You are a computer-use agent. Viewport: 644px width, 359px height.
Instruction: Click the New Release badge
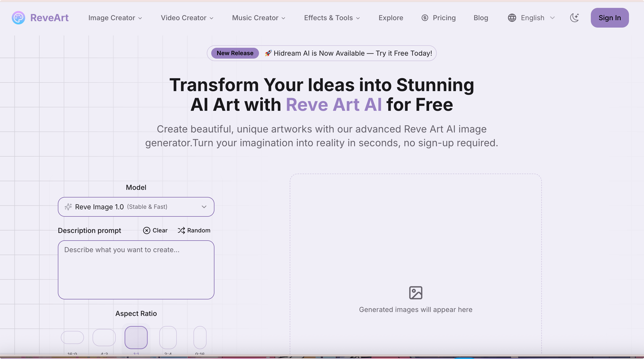tap(235, 53)
